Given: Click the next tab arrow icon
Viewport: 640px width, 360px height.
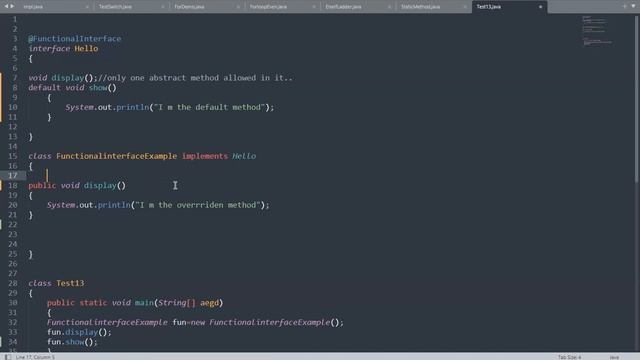Looking at the screenshot, I should pyautogui.click(x=12, y=6).
